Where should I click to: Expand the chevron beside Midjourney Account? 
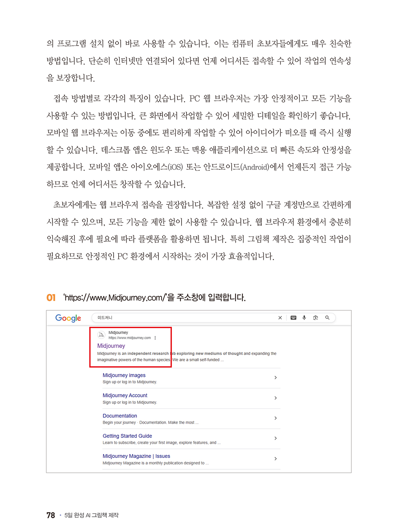(x=275, y=398)
